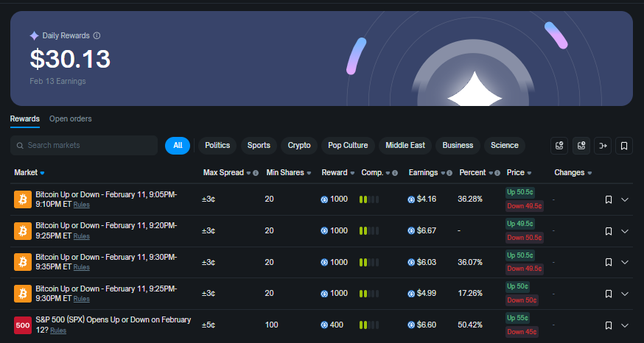
Task: Filter markets by Middle East
Action: coord(405,146)
